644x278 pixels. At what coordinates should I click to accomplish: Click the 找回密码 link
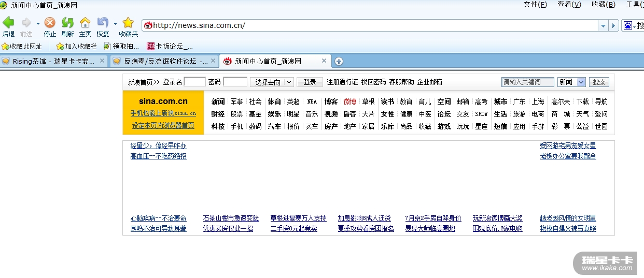click(373, 82)
